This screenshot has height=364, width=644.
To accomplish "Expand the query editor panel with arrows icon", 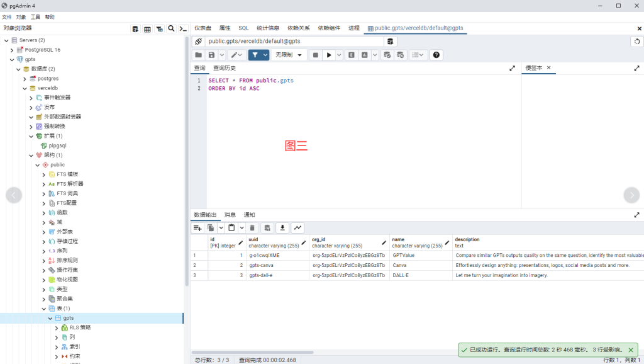I will coord(512,68).
